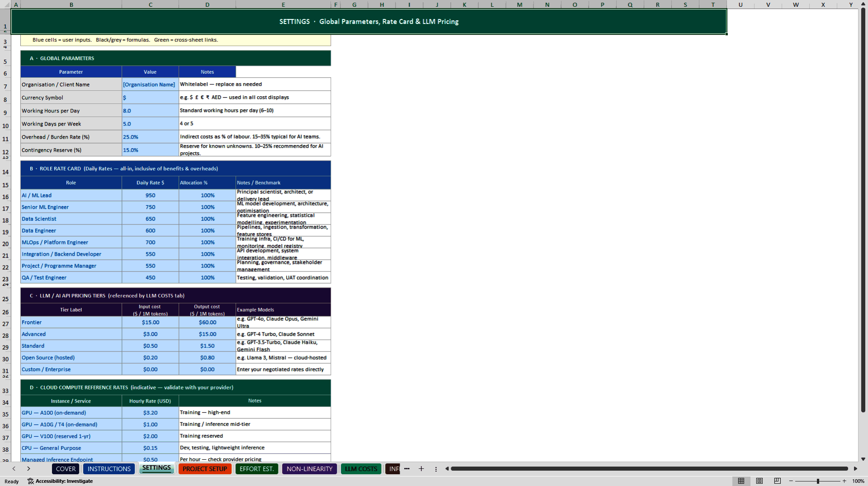Image resolution: width=868 pixels, height=486 pixels.
Task: Open the PROJECT SETUP sheet tab
Action: [205, 469]
